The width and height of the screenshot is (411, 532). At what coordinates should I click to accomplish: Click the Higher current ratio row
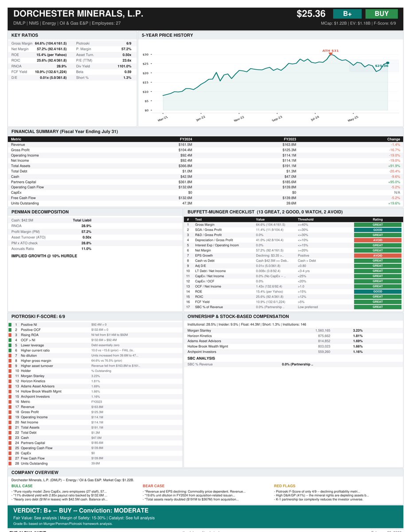coord(94,350)
